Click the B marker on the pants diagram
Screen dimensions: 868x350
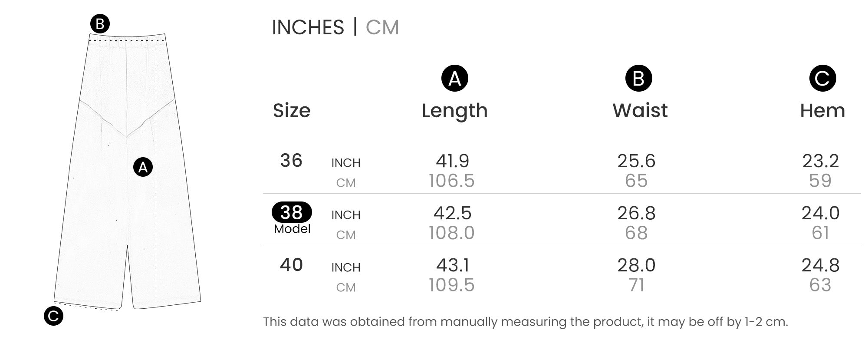coord(100,23)
